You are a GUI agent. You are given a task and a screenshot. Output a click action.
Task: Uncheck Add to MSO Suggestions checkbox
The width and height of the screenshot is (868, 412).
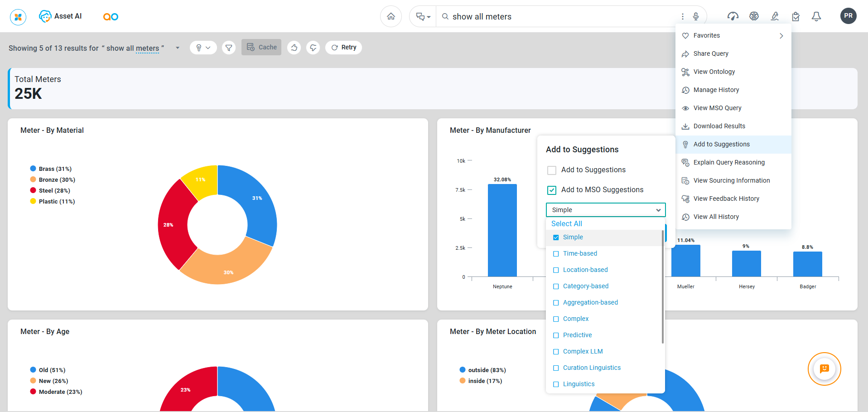point(552,190)
